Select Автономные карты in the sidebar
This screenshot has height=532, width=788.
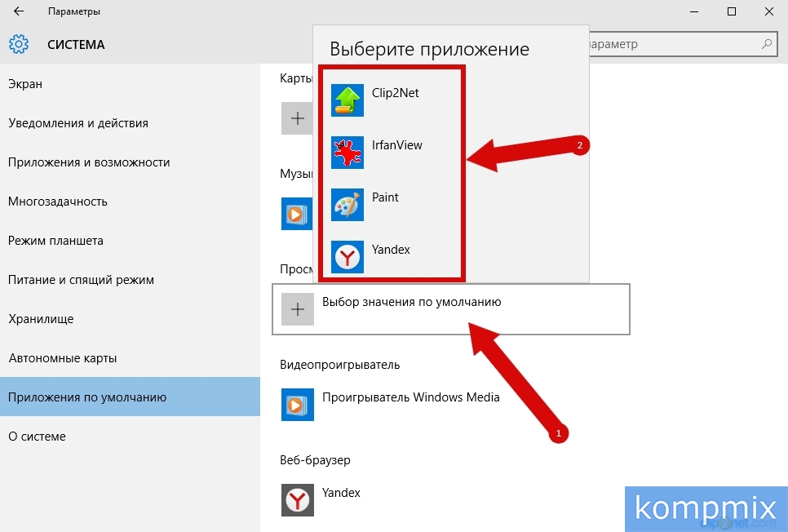131,358
